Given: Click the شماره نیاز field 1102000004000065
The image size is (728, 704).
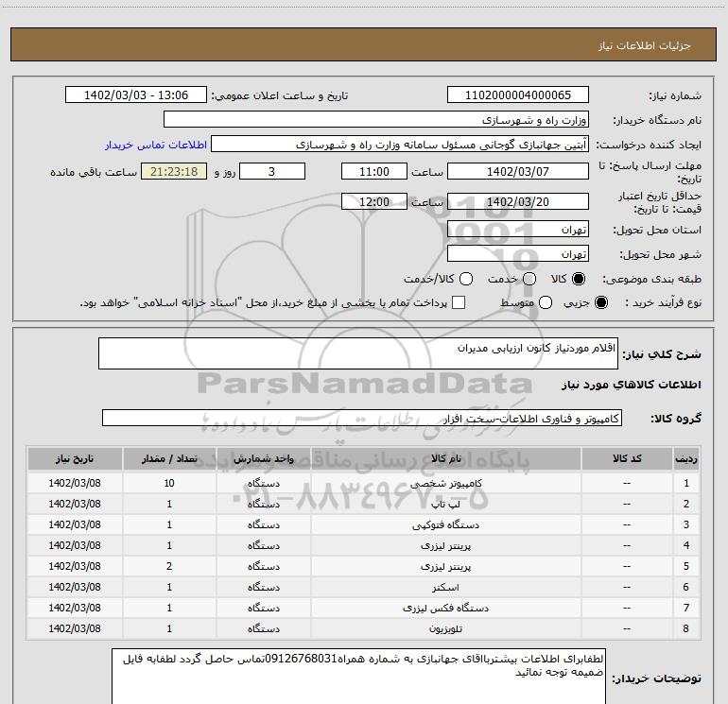Looking at the screenshot, I should [518, 95].
